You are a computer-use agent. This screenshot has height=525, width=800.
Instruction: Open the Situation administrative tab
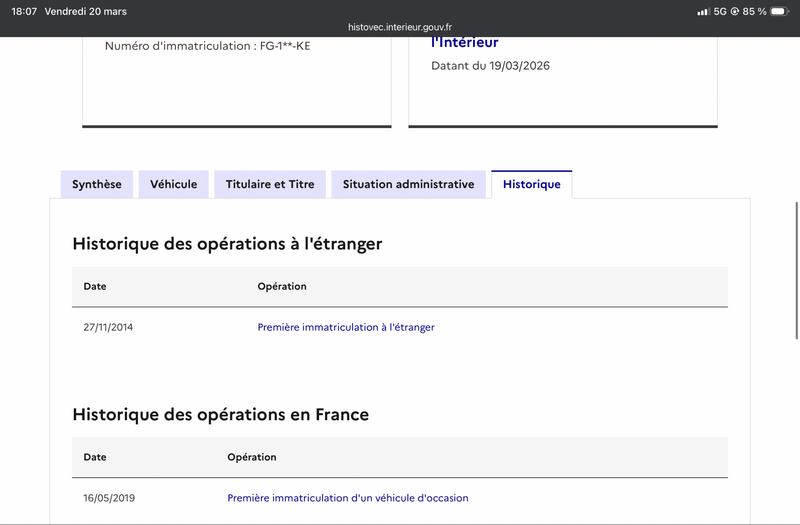[x=408, y=184]
